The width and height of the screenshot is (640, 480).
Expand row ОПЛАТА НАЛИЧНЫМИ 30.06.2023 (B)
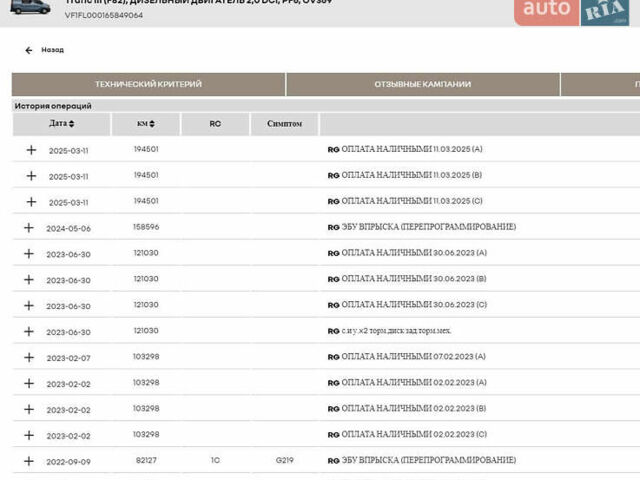click(29, 280)
